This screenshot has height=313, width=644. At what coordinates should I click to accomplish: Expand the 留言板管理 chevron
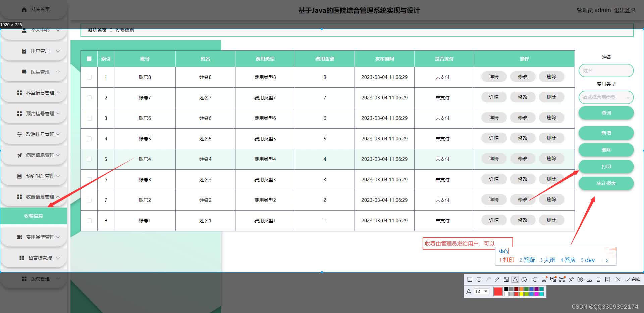click(x=58, y=258)
